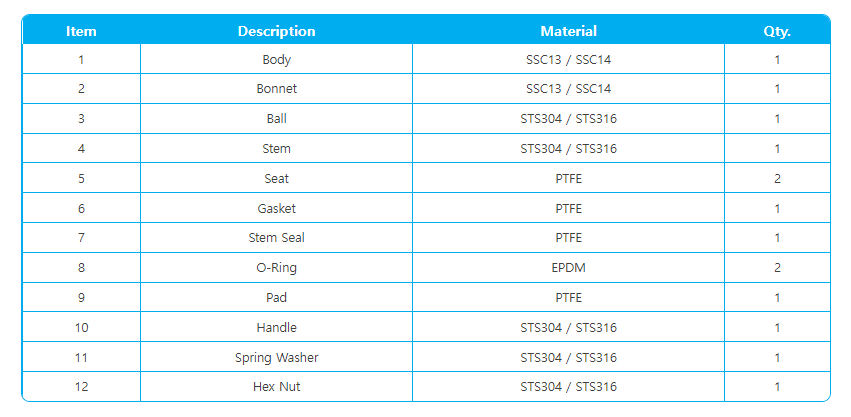This screenshot has width=851, height=417.
Task: Click the Qty. column header
Action: [777, 31]
